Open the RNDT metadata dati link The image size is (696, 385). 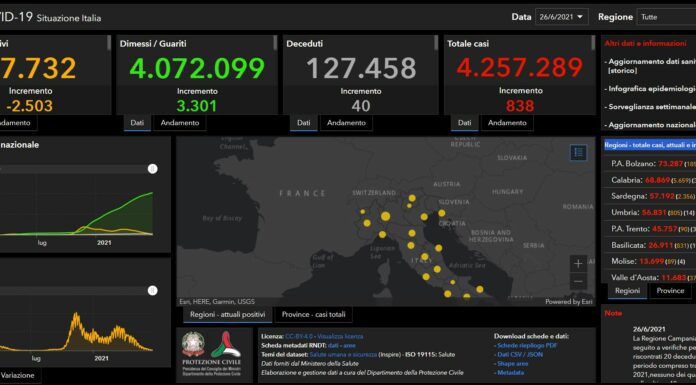[x=333, y=345]
